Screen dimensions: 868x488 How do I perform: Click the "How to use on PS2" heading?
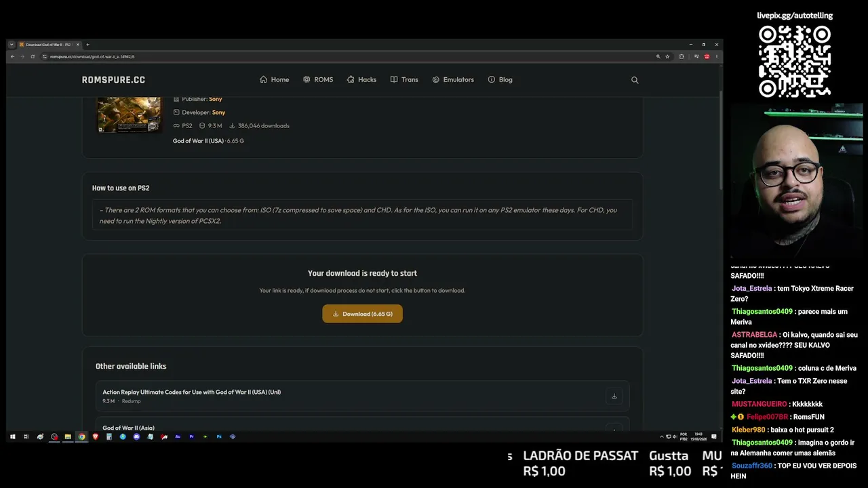tap(121, 188)
